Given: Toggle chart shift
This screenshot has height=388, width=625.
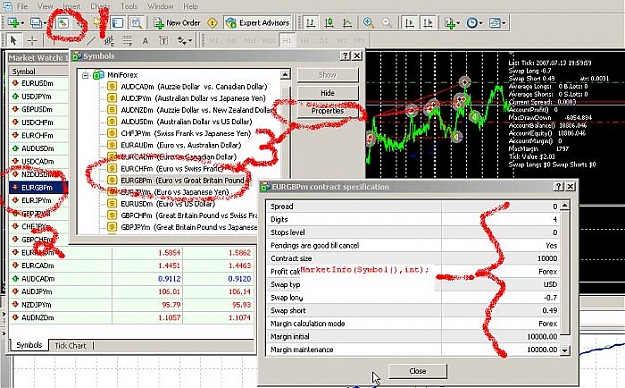Looking at the screenshot, I should pyautogui.click(x=428, y=23).
